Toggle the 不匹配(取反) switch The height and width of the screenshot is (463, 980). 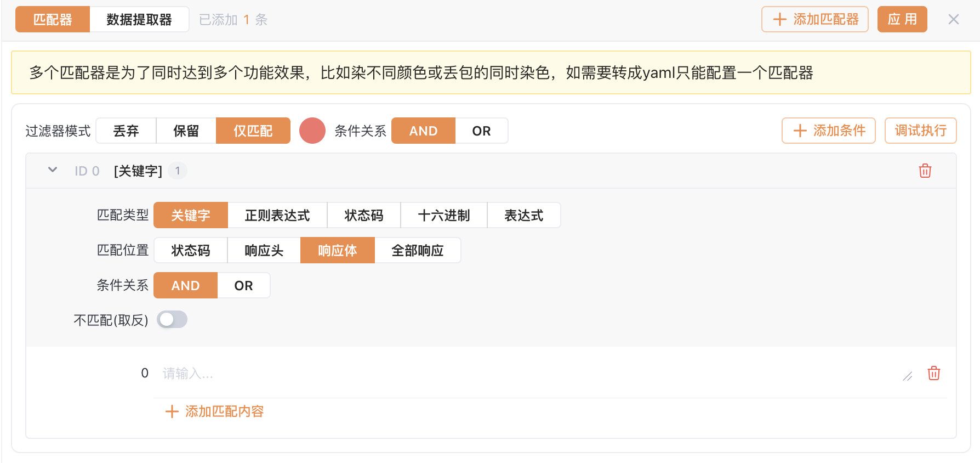(x=172, y=319)
